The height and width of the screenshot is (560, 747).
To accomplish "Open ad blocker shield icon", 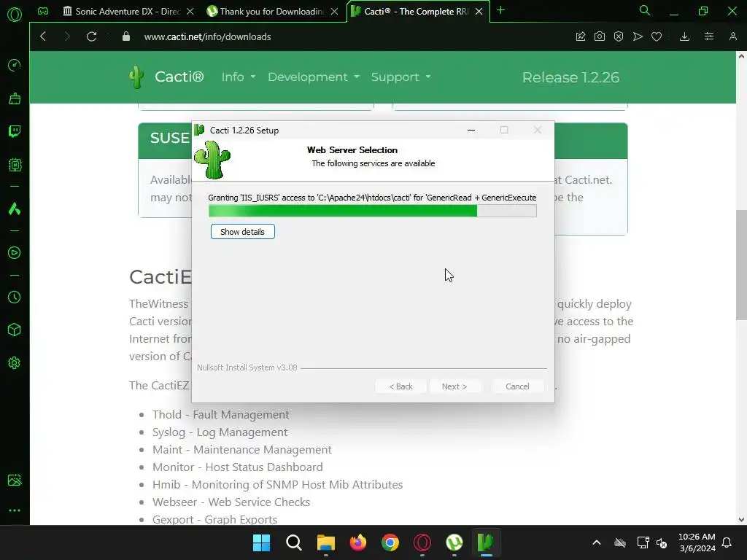I will pos(619,36).
